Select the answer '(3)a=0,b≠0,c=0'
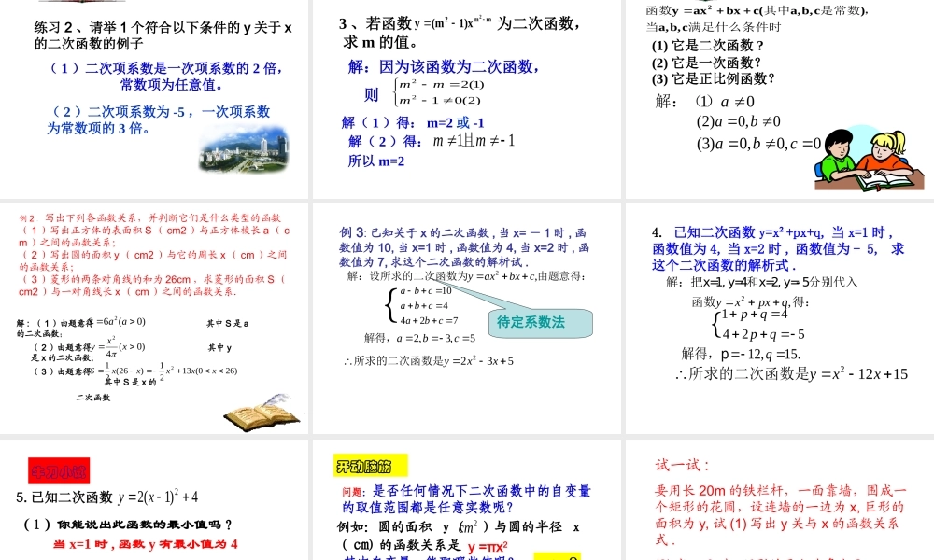 coord(758,144)
